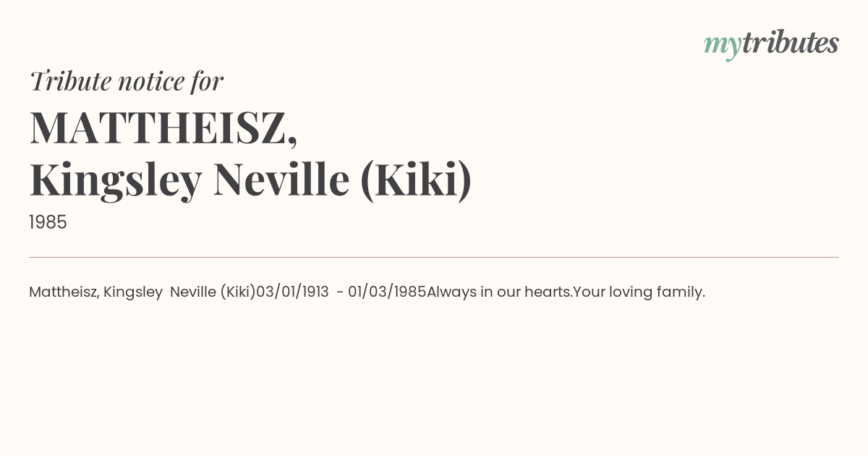Click the birth date 03/01/1913
Image resolution: width=868 pixels, height=456 pixels.
(292, 292)
